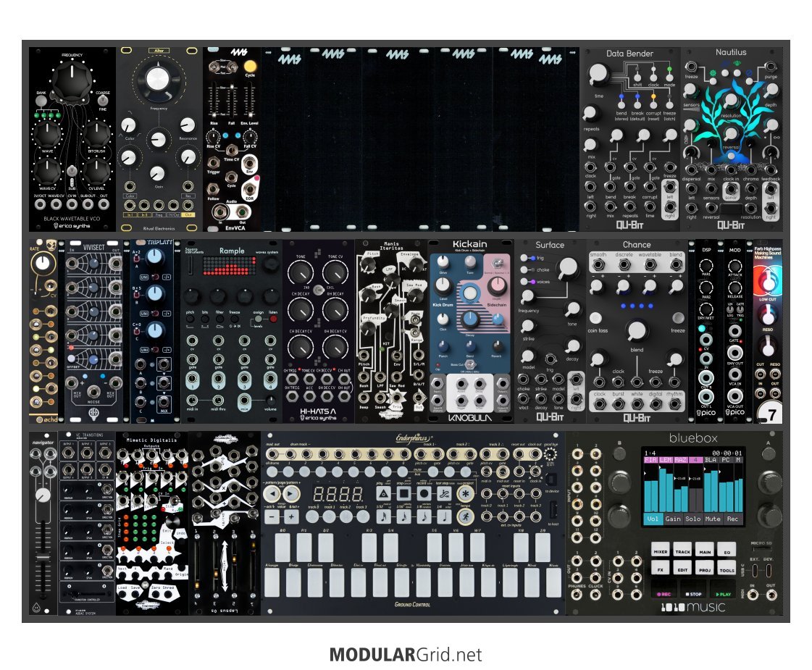The height and width of the screenshot is (670, 812).
Task: Select the Solo tab on bluebox screen
Action: pyautogui.click(x=693, y=519)
